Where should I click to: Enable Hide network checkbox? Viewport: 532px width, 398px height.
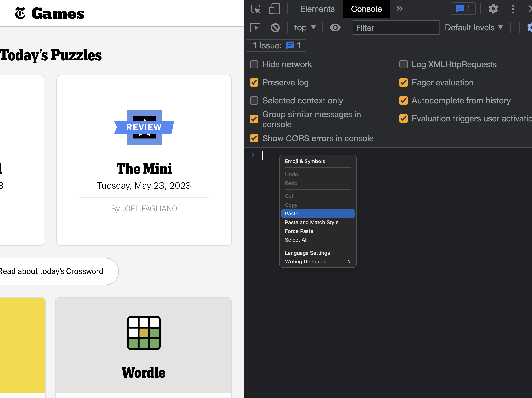(x=254, y=64)
